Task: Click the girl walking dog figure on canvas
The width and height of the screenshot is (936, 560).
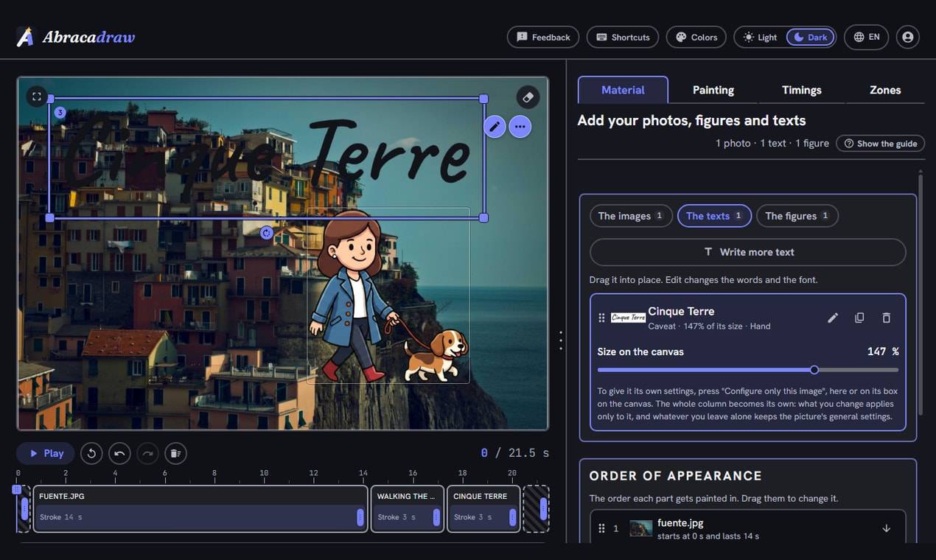Action: [x=388, y=295]
